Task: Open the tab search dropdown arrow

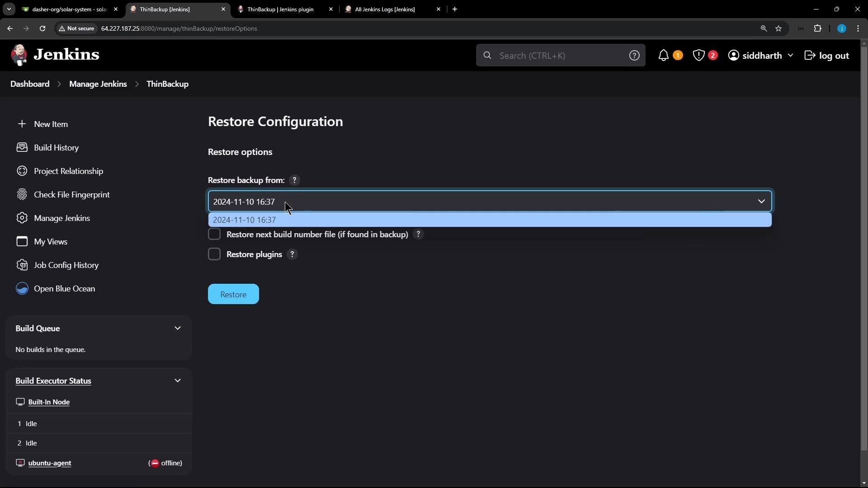Action: (x=9, y=9)
